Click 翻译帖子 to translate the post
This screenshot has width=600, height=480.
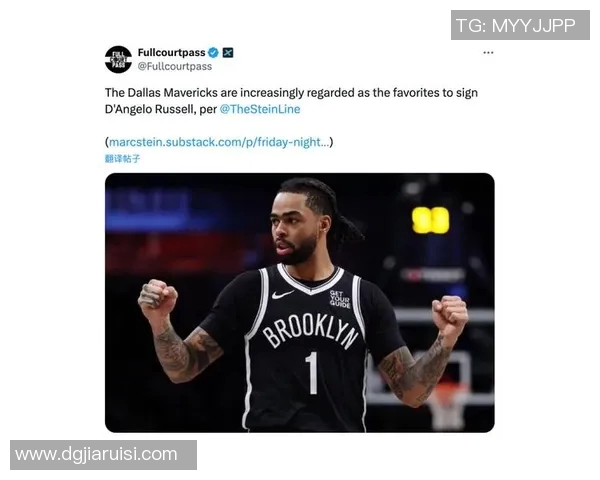click(122, 158)
